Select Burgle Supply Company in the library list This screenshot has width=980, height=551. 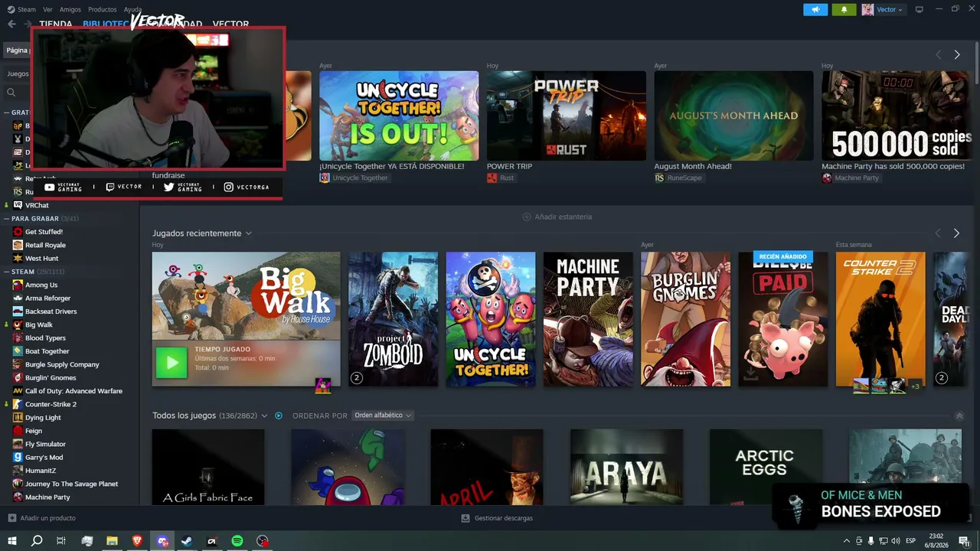click(62, 364)
